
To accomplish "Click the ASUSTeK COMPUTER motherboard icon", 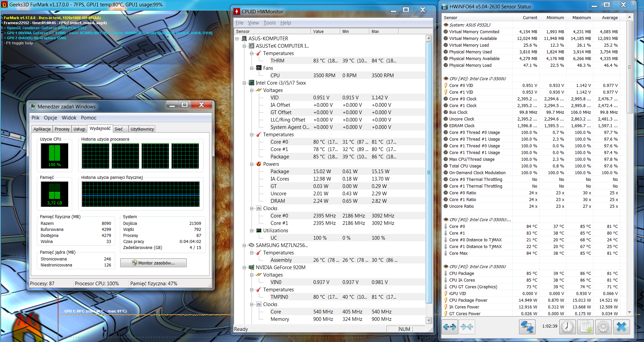I will 251,46.
